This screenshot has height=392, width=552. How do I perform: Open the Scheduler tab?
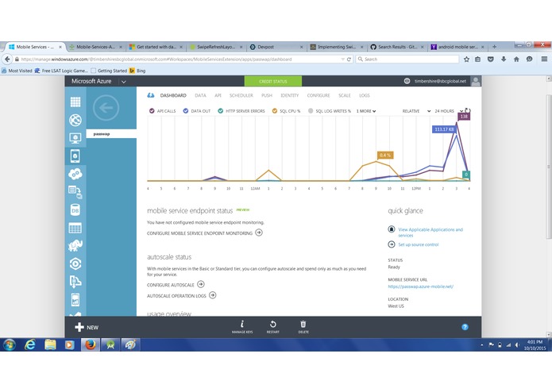241,95
